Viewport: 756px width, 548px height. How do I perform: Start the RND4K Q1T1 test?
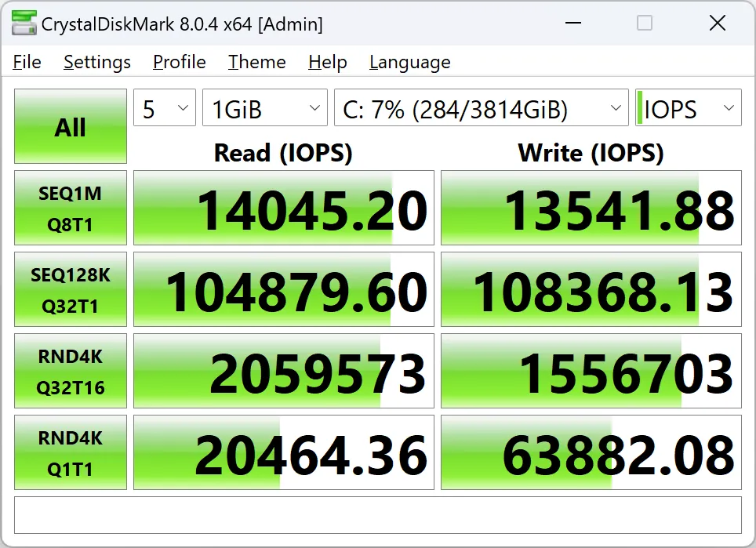[x=71, y=453]
